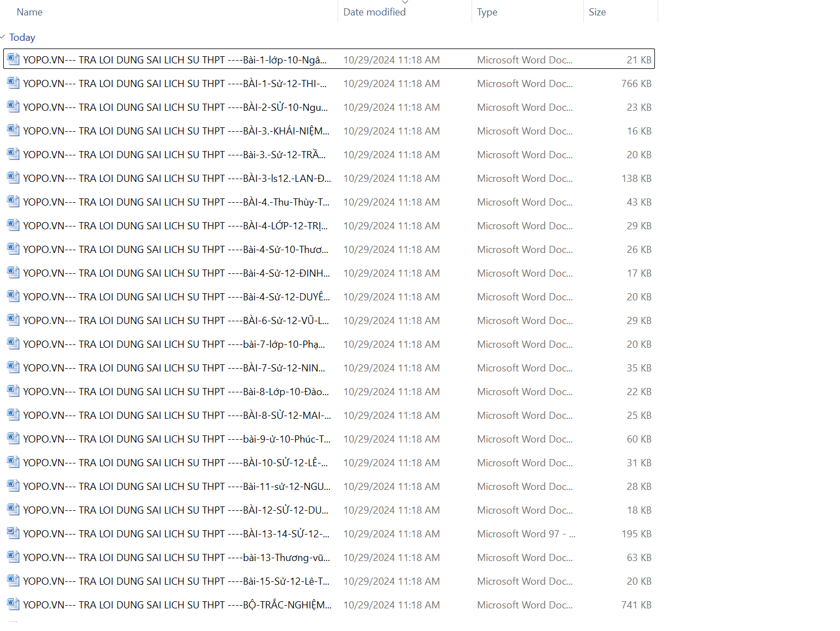Click Word icon of BÀI-4-LỚP-12-TRỊ file
Viewport: 840px width, 631px height.
[13, 225]
